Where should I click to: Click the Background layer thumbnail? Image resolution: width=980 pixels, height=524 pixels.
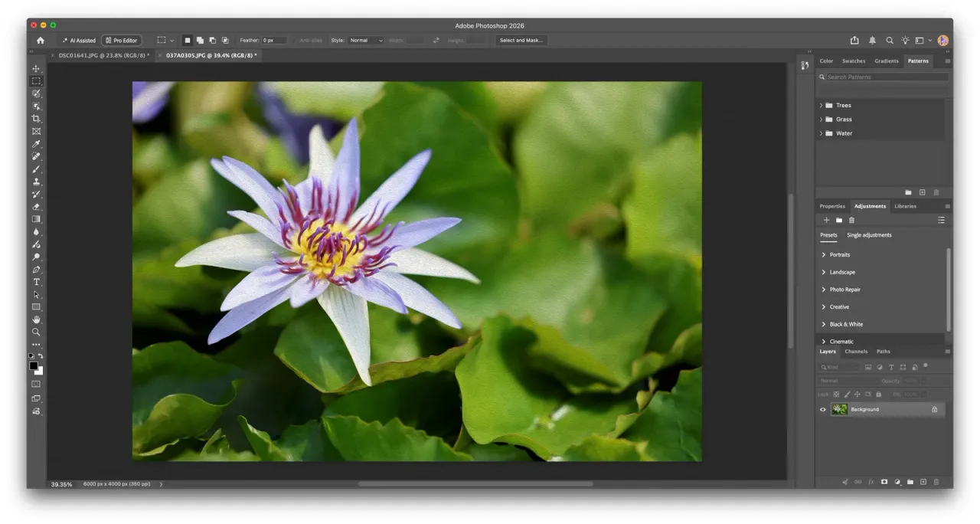(x=839, y=410)
